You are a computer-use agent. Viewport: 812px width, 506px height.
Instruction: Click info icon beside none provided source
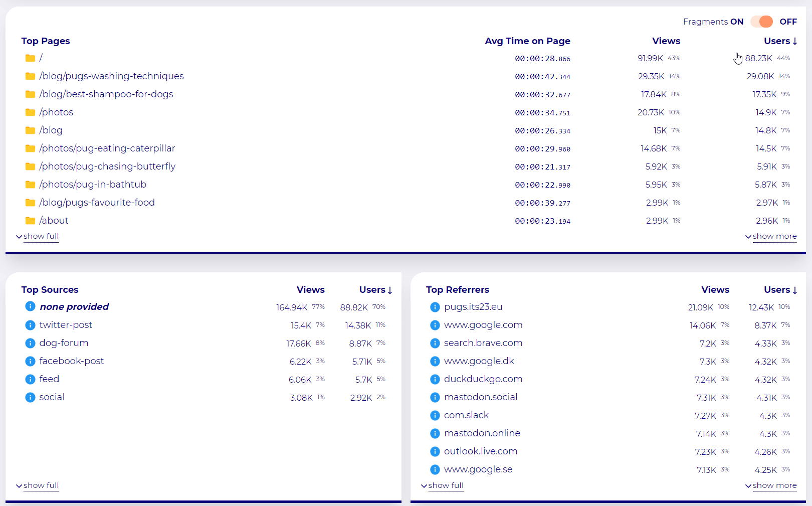(x=30, y=306)
